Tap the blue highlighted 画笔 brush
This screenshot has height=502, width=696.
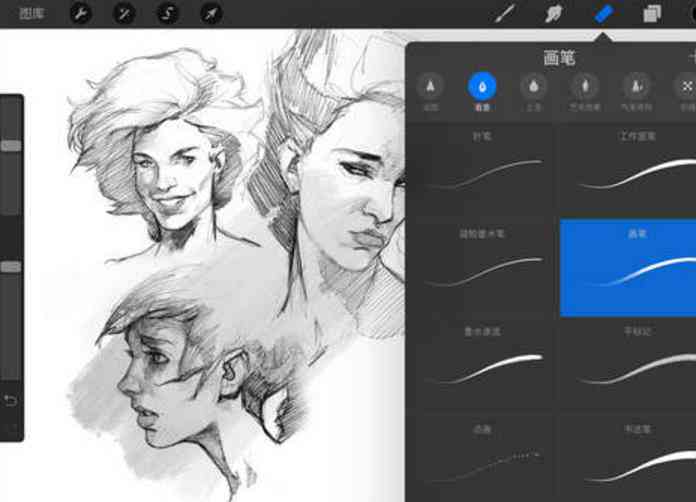(x=628, y=268)
